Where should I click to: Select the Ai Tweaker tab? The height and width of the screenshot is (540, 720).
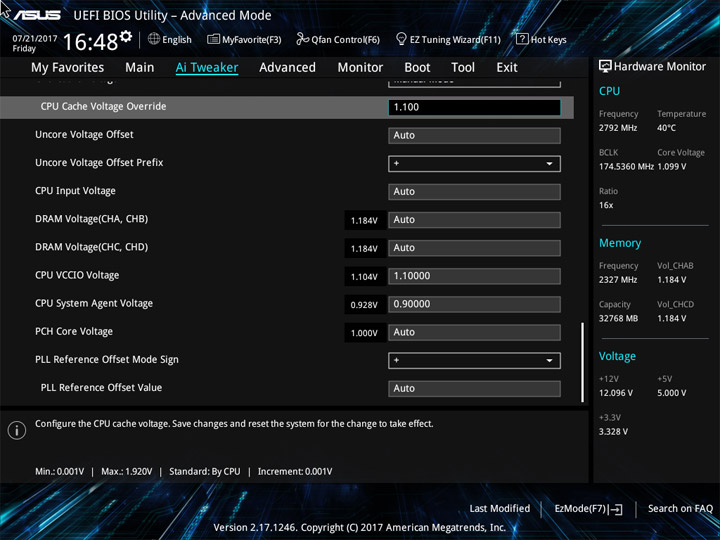point(207,68)
